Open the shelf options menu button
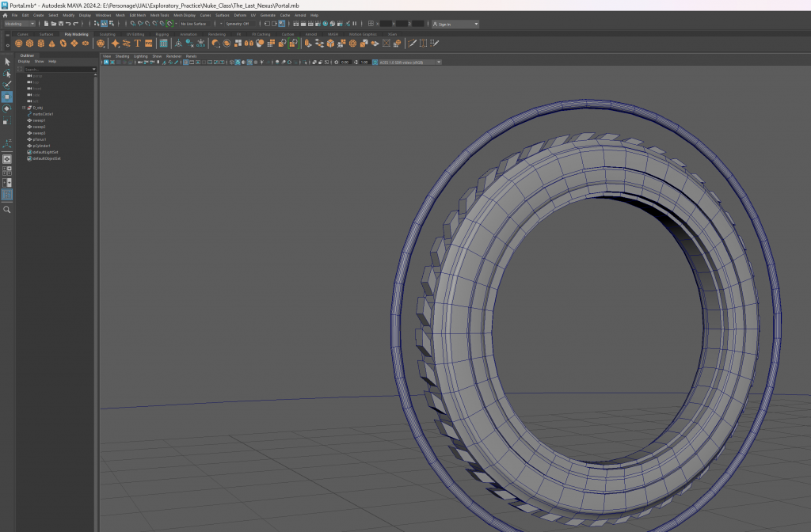This screenshot has width=811, height=532. 7,45
